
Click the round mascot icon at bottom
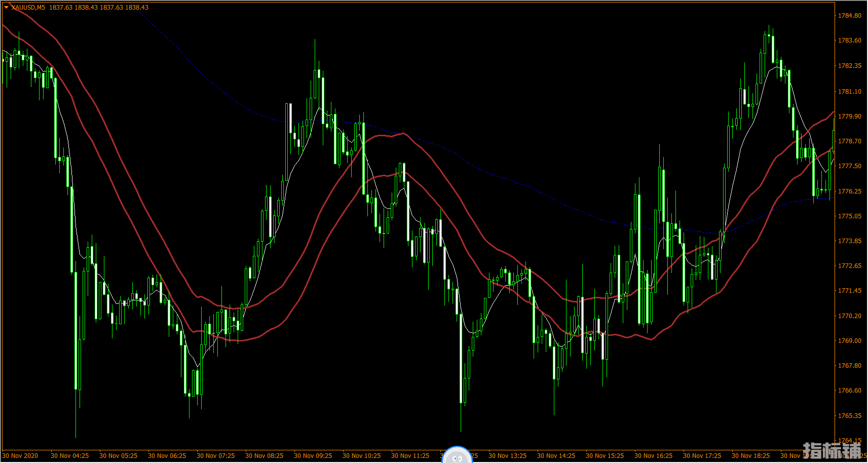tap(457, 456)
